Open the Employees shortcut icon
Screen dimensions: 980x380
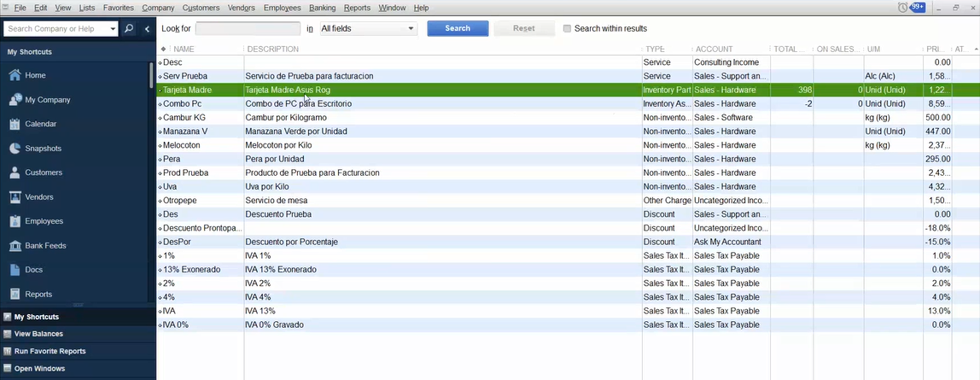click(x=15, y=221)
